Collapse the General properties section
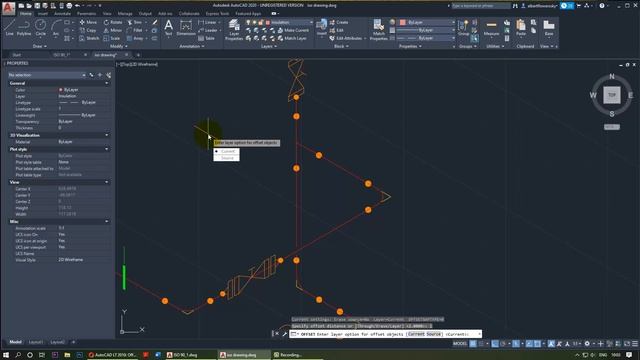Image resolution: width=640 pixels, height=360 pixels. pyautogui.click(x=107, y=83)
